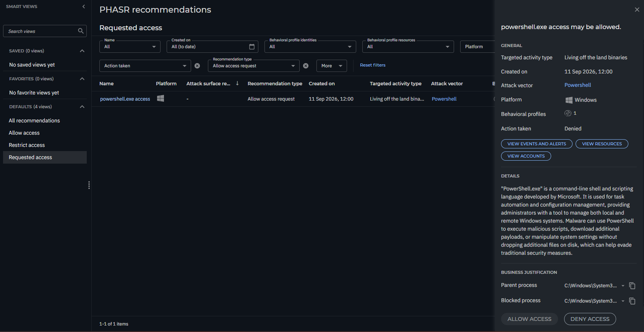644x332 pixels.
Task: Open the Action taken dropdown
Action: tap(145, 66)
